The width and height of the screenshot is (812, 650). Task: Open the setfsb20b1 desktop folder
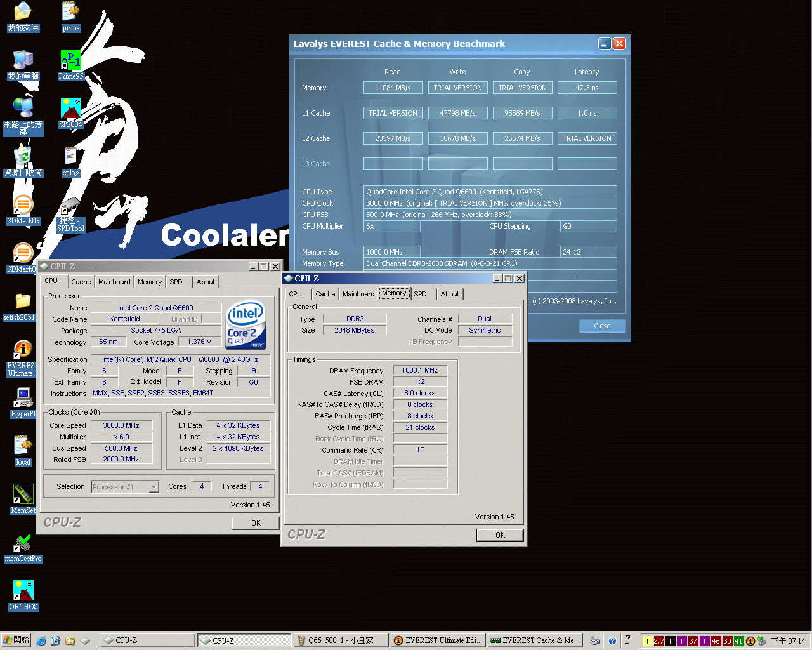point(23,306)
